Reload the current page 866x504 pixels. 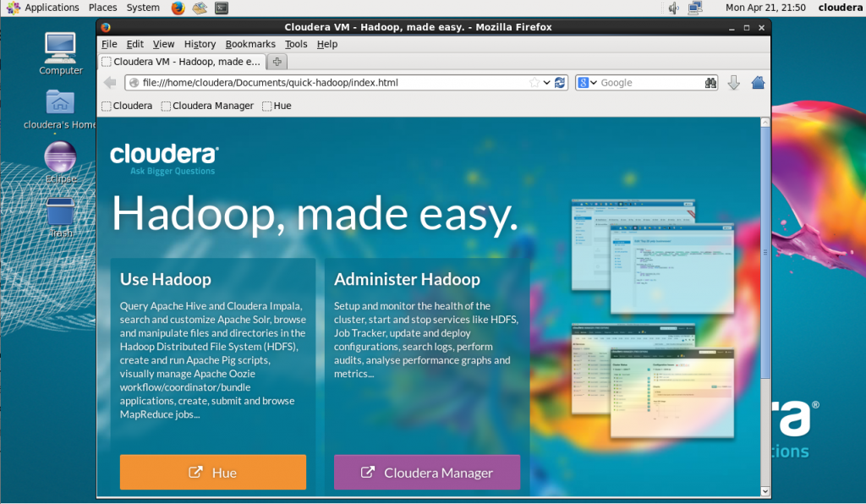click(x=560, y=83)
